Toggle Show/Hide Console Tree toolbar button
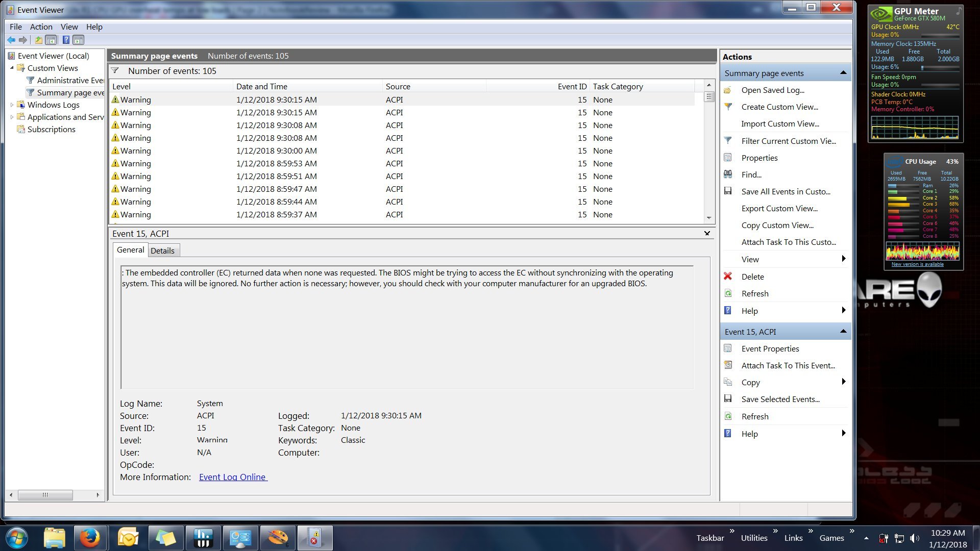 (51, 40)
